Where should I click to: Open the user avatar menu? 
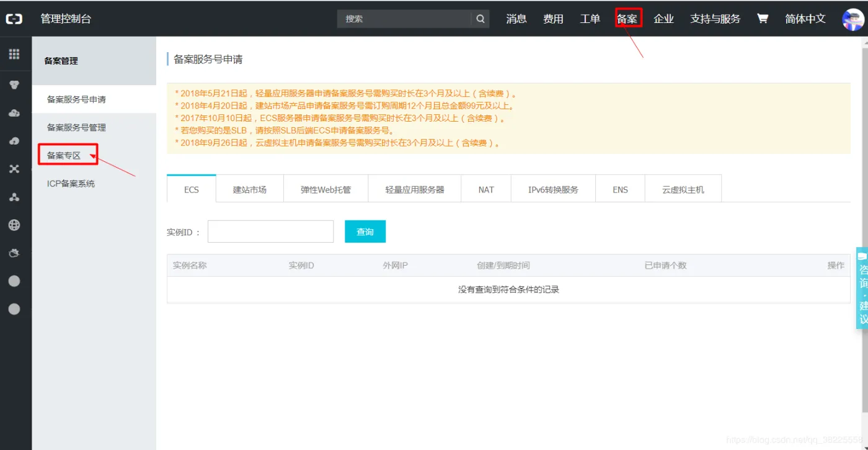(854, 19)
